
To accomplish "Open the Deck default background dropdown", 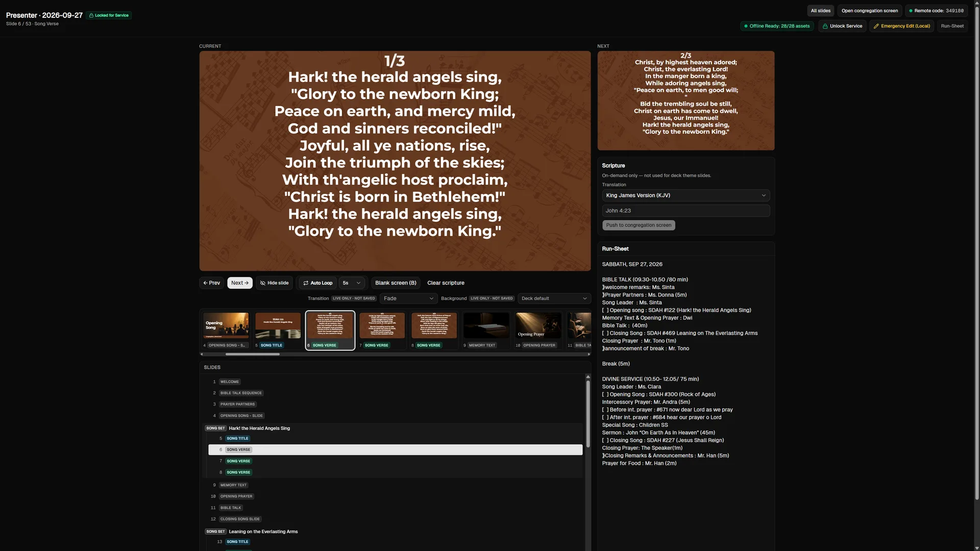I will (x=554, y=298).
